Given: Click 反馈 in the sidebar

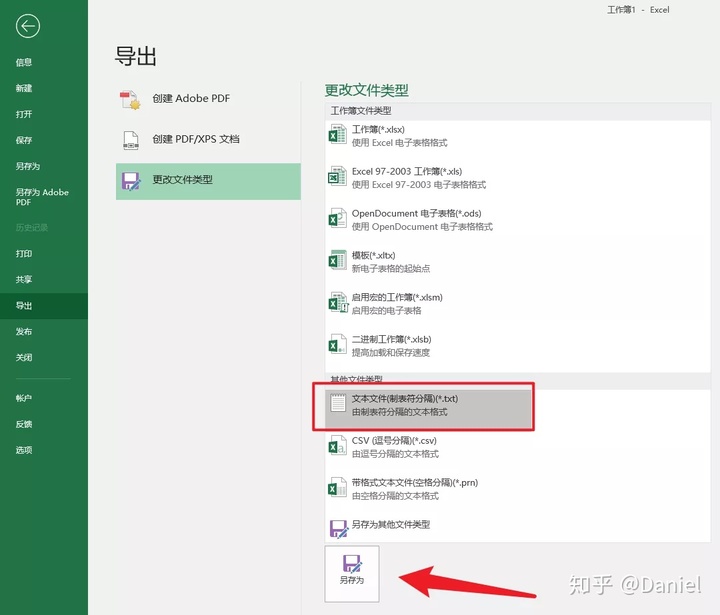Looking at the screenshot, I should (x=24, y=424).
